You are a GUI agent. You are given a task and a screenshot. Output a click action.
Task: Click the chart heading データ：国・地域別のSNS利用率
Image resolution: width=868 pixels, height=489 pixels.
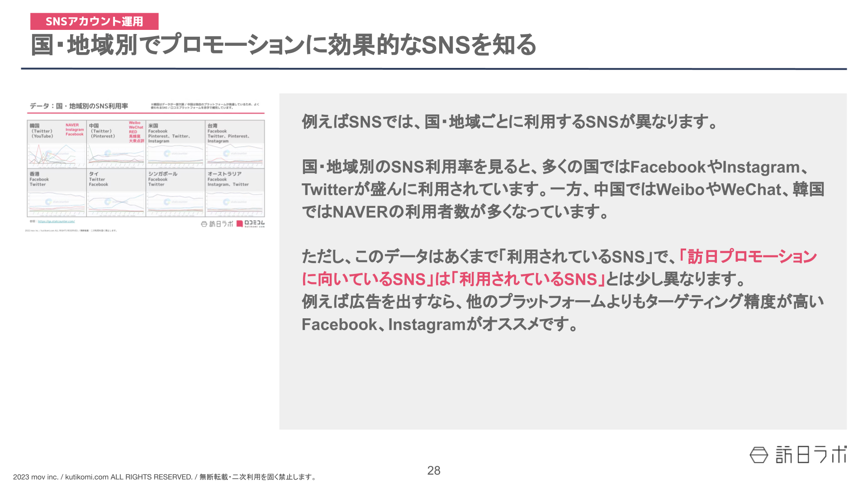(x=79, y=106)
